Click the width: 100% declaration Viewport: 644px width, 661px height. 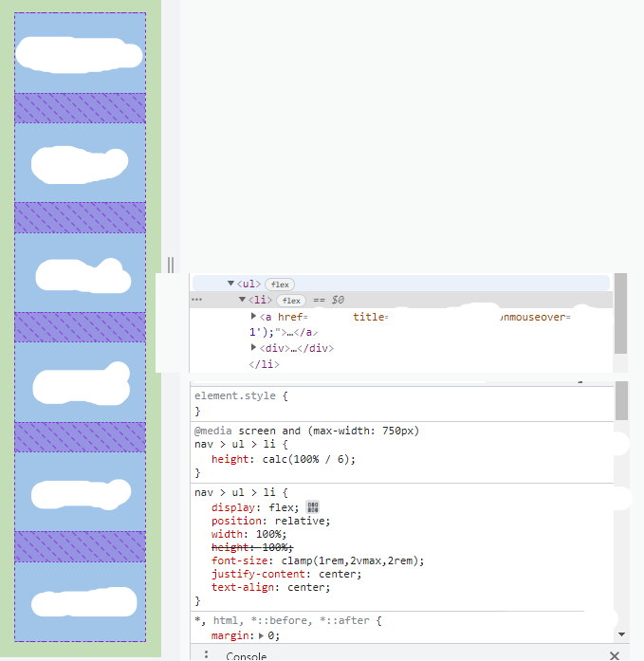248,534
